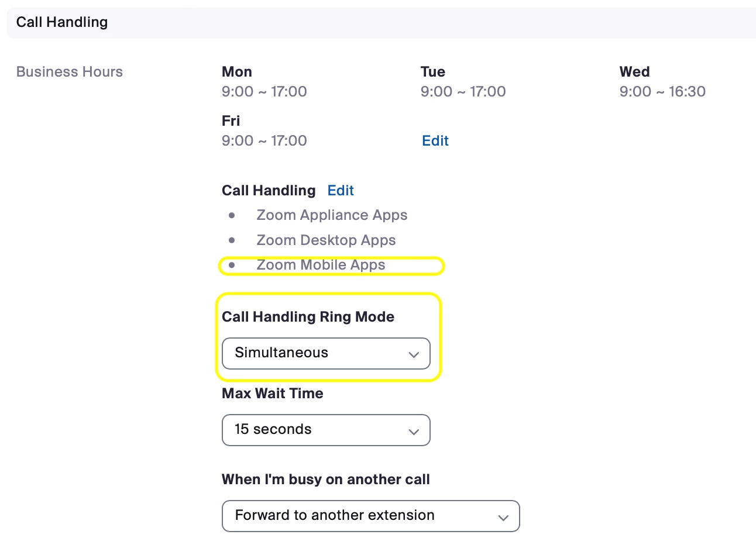Click the chevron in the Simultaneous dropdown
756x538 pixels.
click(x=414, y=354)
